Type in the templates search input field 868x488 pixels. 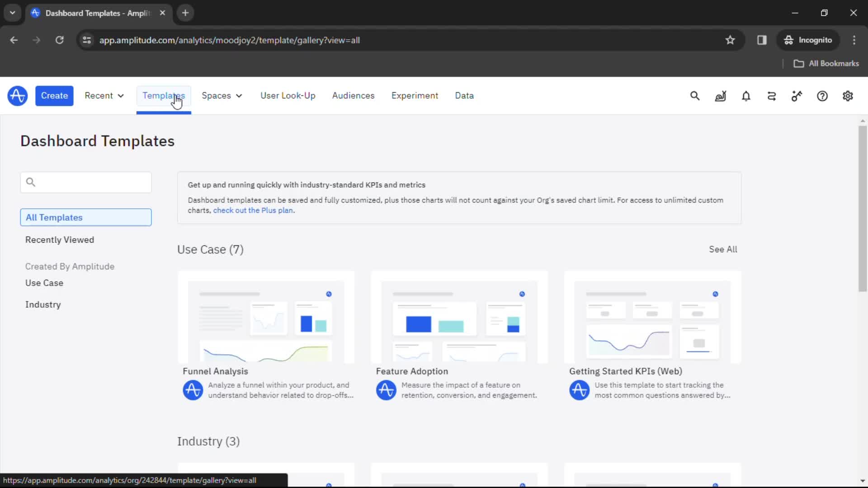[x=86, y=182]
